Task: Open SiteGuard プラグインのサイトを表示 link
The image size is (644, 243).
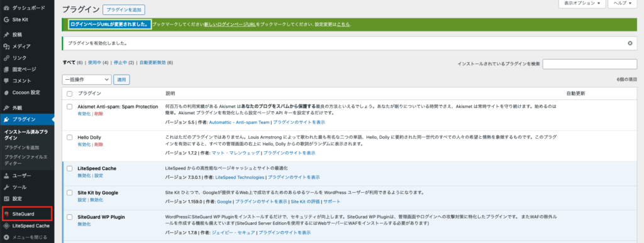Action: tap(285, 233)
